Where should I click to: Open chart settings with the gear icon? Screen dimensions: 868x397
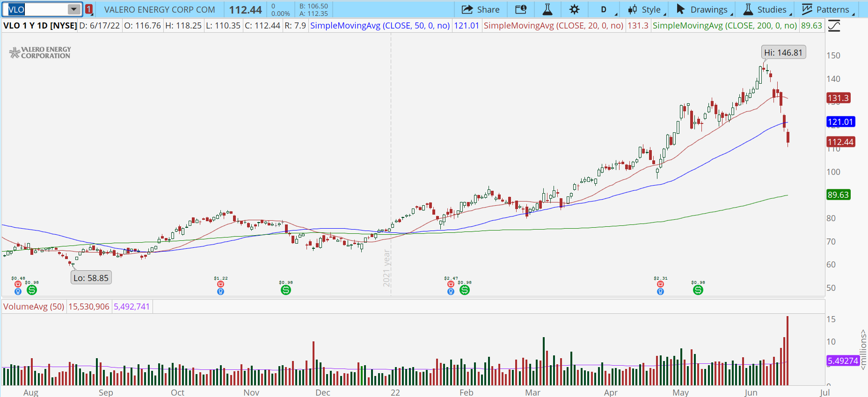(x=575, y=9)
